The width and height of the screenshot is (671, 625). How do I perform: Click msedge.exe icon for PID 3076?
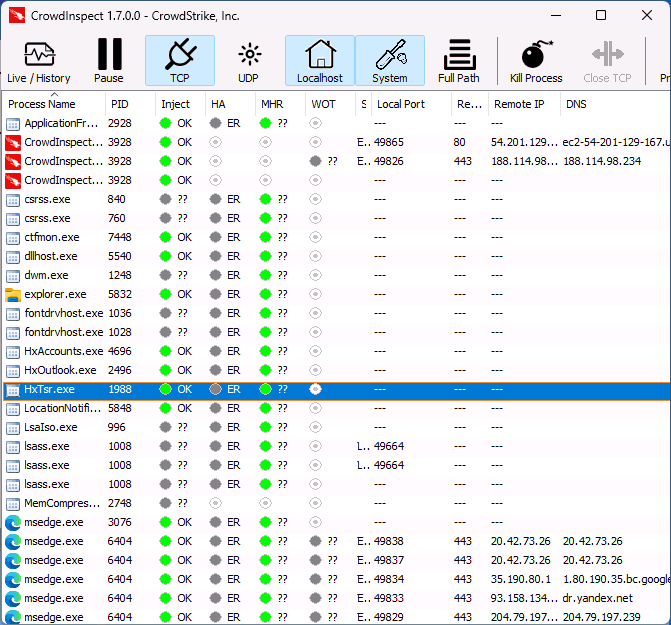point(13,522)
